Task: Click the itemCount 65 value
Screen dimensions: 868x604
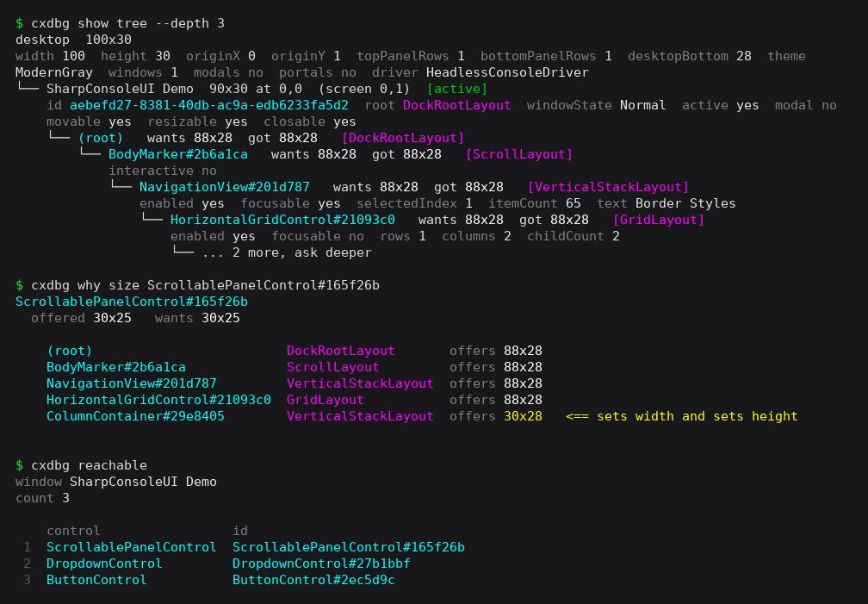Action: (573, 203)
